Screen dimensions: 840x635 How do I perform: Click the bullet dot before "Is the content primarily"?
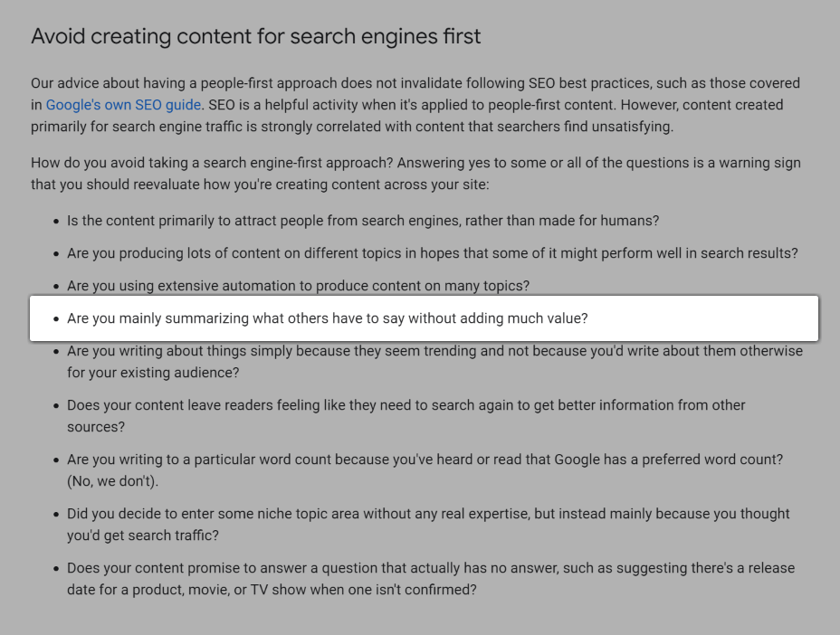(x=56, y=222)
